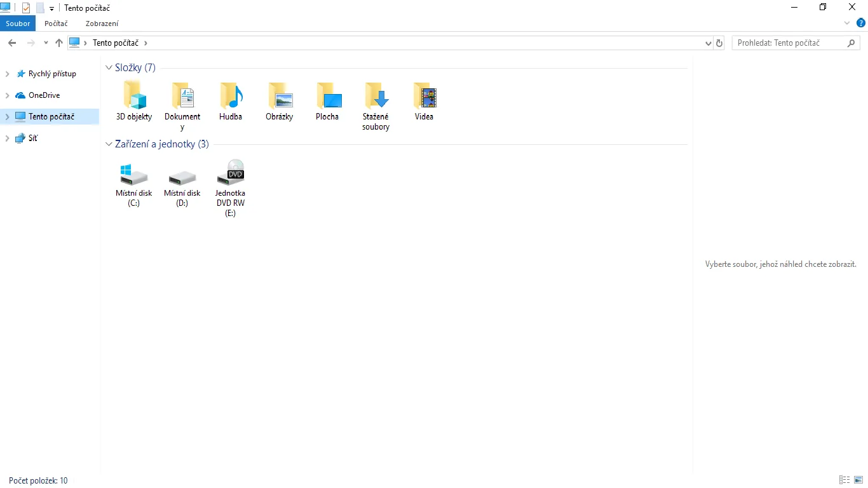
Task: Collapse the Složky (7) group
Action: tap(109, 68)
